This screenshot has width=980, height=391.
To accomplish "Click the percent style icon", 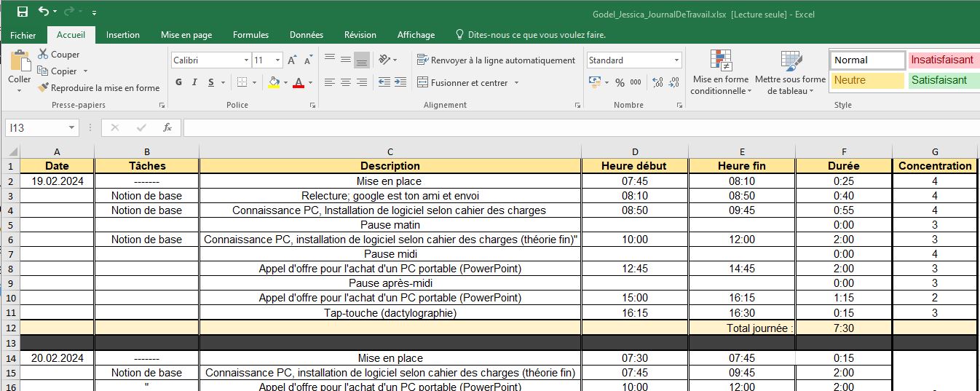I will click(620, 82).
